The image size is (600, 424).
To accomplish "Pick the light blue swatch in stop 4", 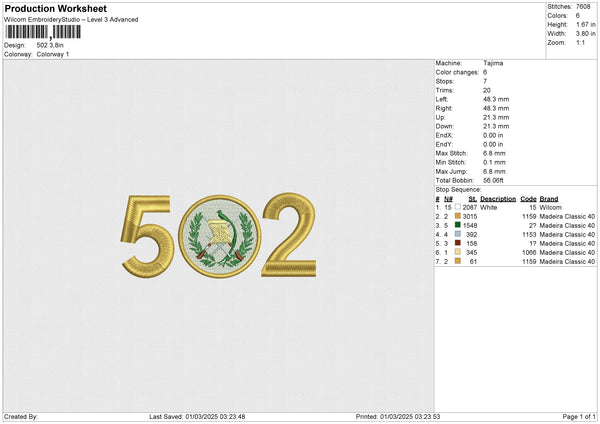I will click(x=458, y=234).
